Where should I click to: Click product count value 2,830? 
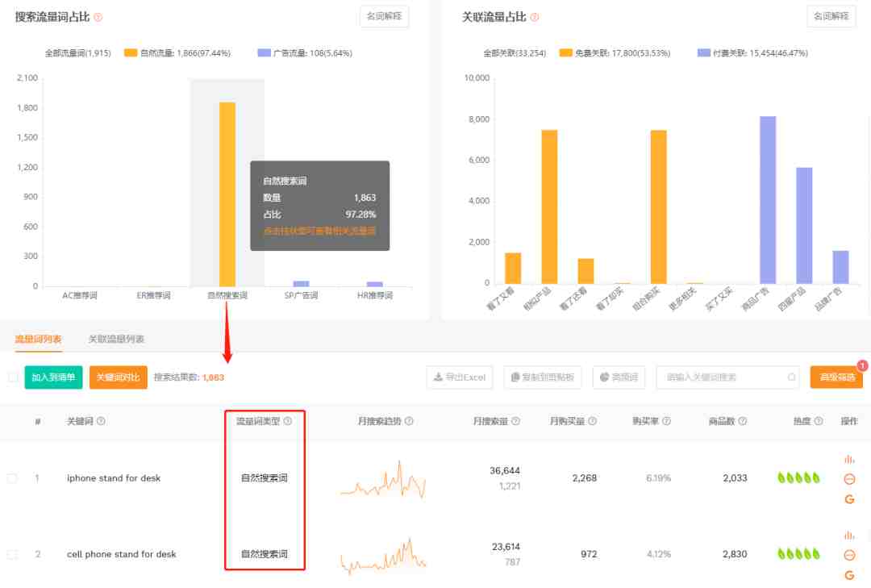735,554
